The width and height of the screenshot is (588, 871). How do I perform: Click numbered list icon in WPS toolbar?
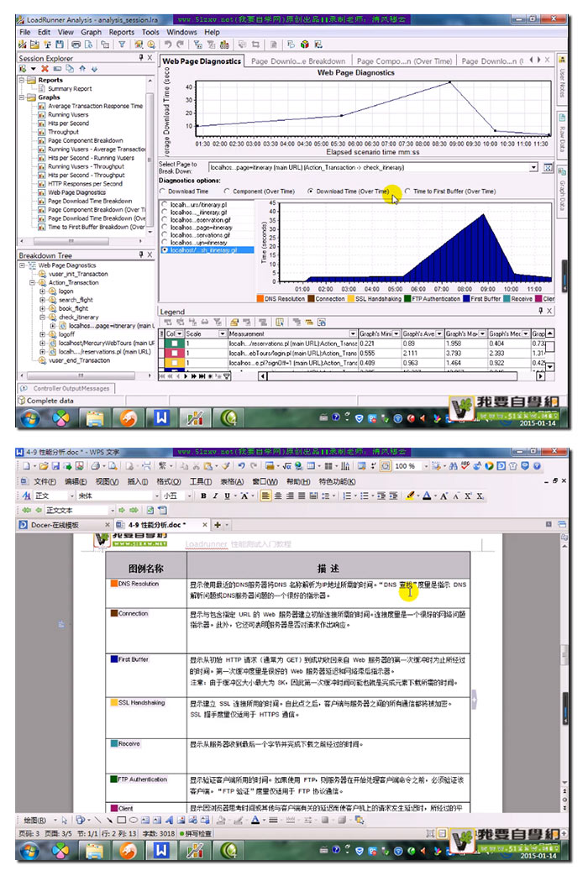tap(348, 496)
